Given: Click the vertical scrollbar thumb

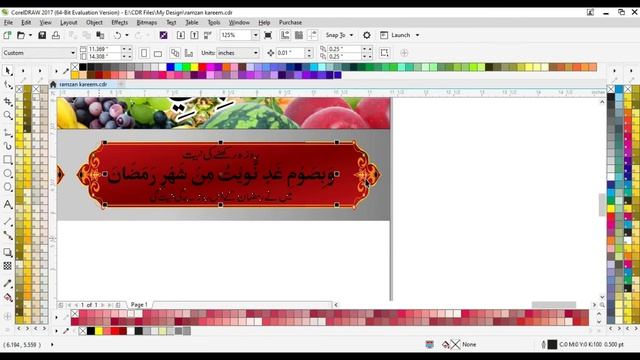Looking at the screenshot, I should click(602, 204).
